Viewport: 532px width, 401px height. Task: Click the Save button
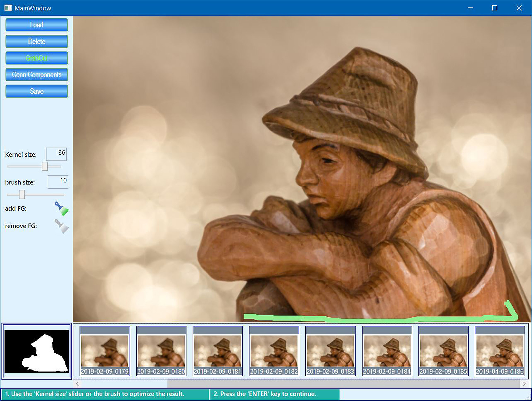pos(37,91)
